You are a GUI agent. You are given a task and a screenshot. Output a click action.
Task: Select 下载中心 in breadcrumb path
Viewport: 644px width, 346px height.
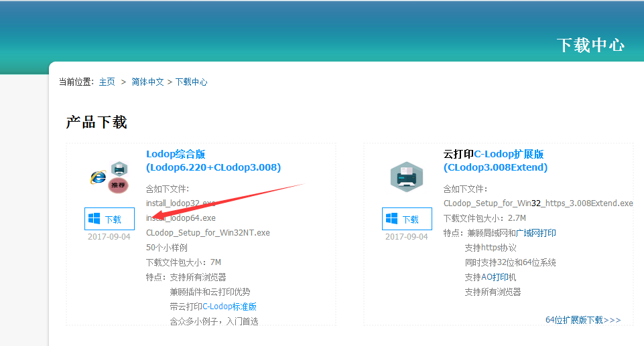point(192,82)
